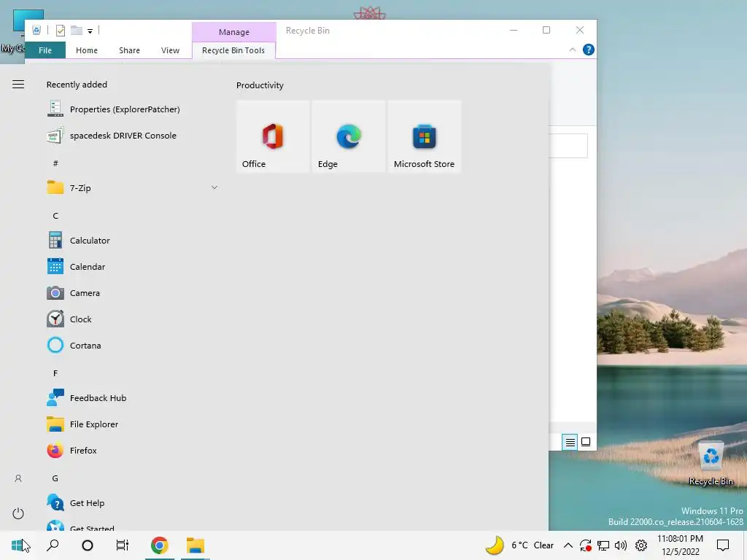Click the Productivity group header
747x560 pixels.
[260, 85]
